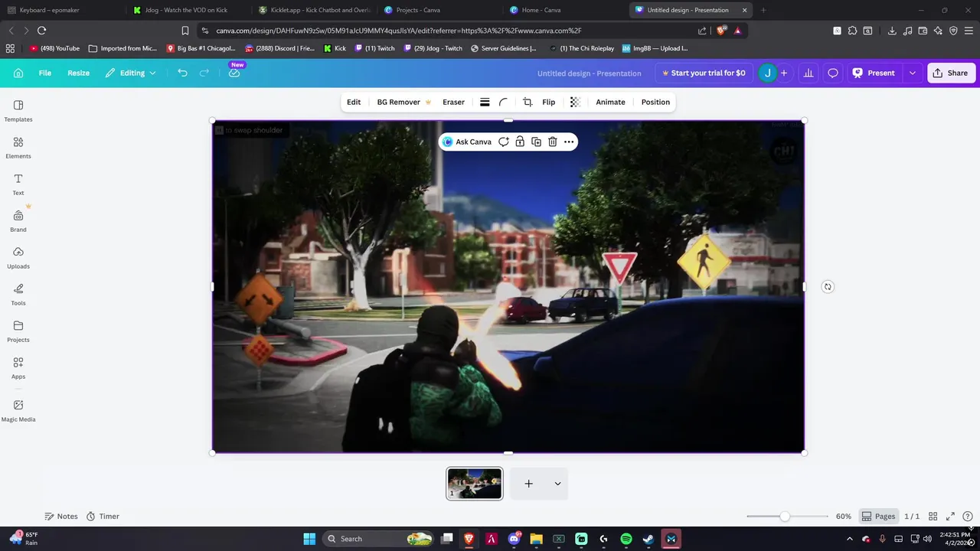Open the Apps panel
The image size is (980, 551).
[x=18, y=367]
